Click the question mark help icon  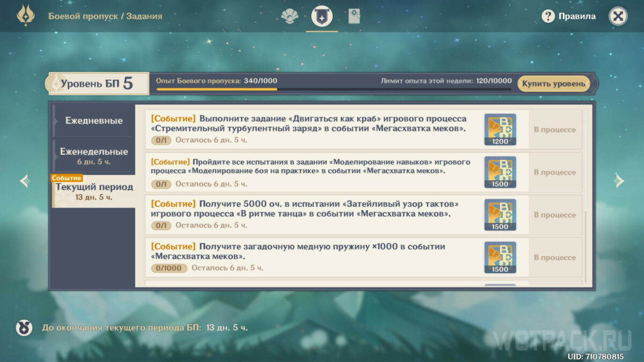pos(548,16)
